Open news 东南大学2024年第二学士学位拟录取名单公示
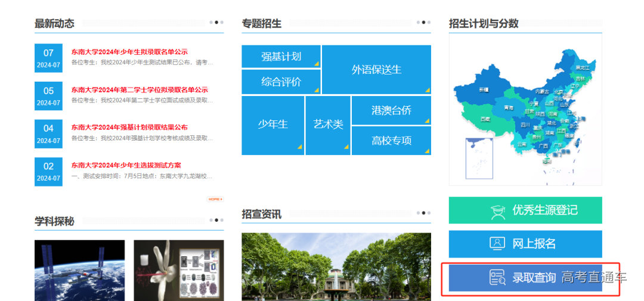Image resolution: width=644 pixels, height=301 pixels. tap(140, 90)
